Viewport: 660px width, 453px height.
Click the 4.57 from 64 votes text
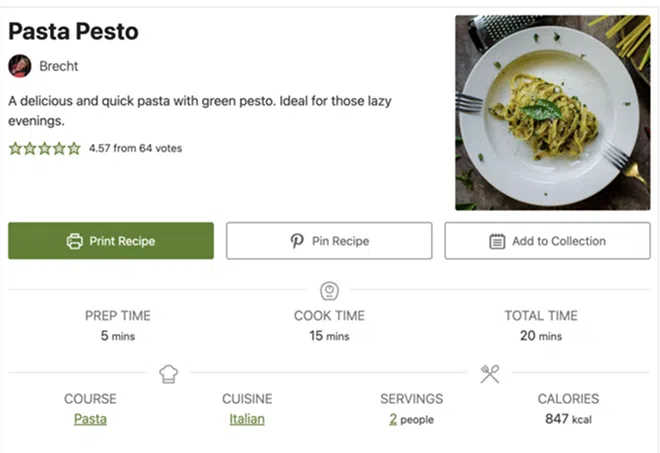click(x=135, y=148)
